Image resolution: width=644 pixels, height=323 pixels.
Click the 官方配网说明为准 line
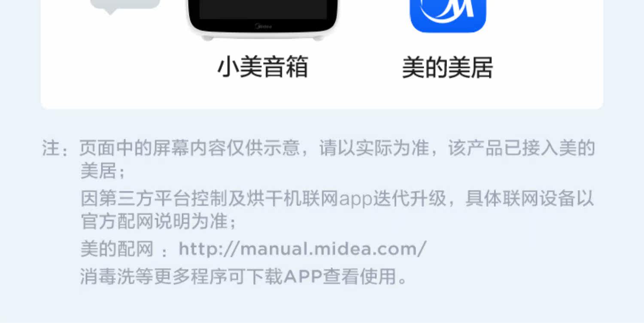[158, 221]
